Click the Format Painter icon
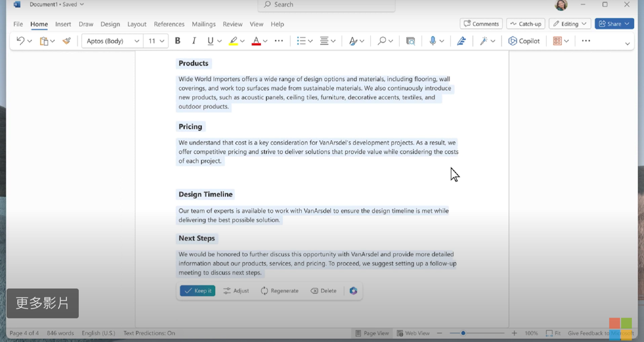644x342 pixels. [67, 41]
